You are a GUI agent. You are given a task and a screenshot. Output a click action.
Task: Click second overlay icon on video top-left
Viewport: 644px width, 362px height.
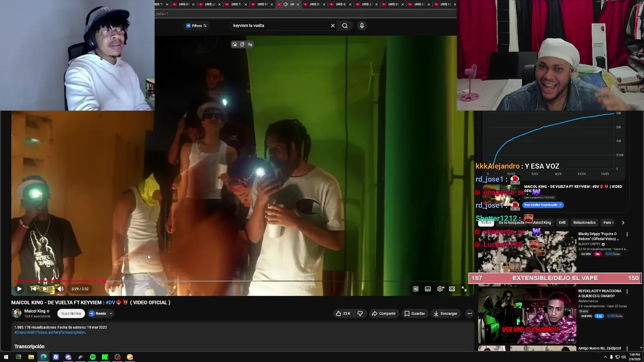tap(242, 44)
